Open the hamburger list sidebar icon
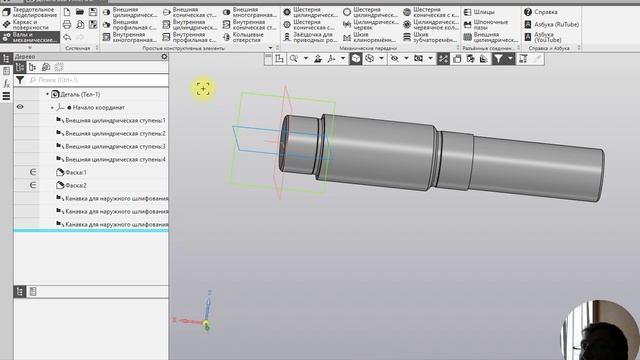640x360 pixels. pos(6,96)
